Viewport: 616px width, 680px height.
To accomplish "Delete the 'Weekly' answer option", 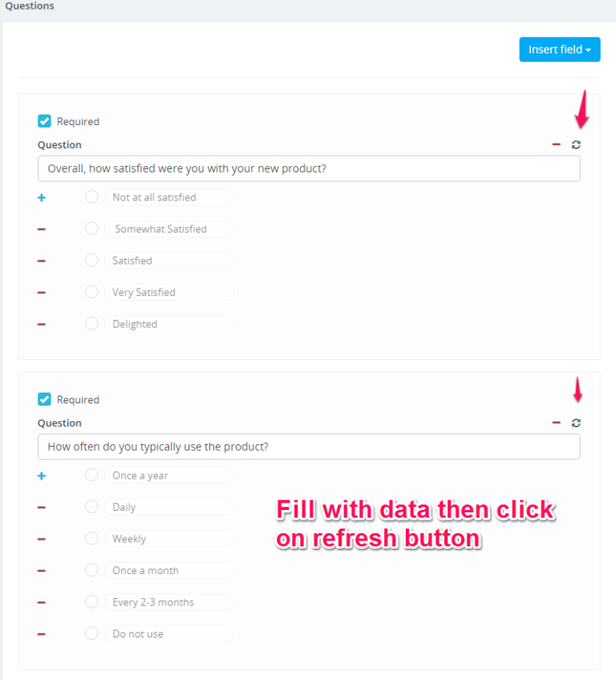I will click(42, 539).
